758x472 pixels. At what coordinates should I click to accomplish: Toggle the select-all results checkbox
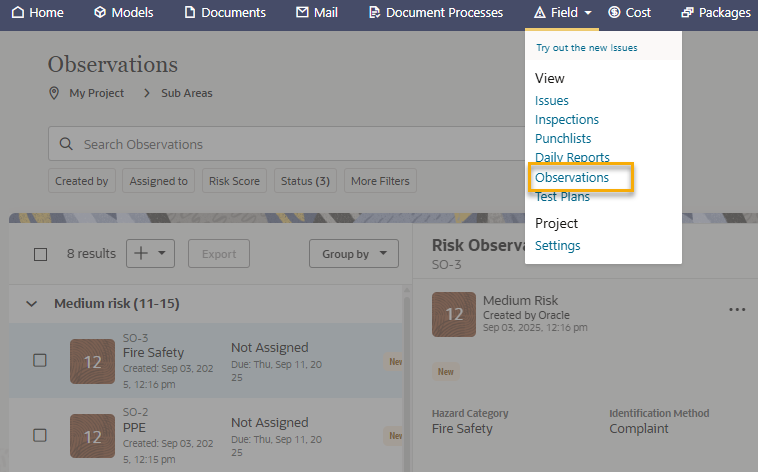[x=41, y=254]
